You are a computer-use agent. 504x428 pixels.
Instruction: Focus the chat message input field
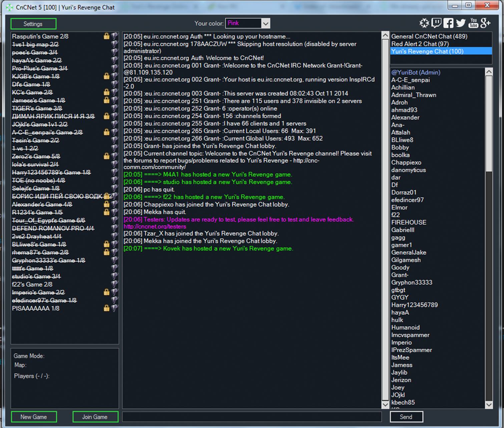(x=252, y=417)
